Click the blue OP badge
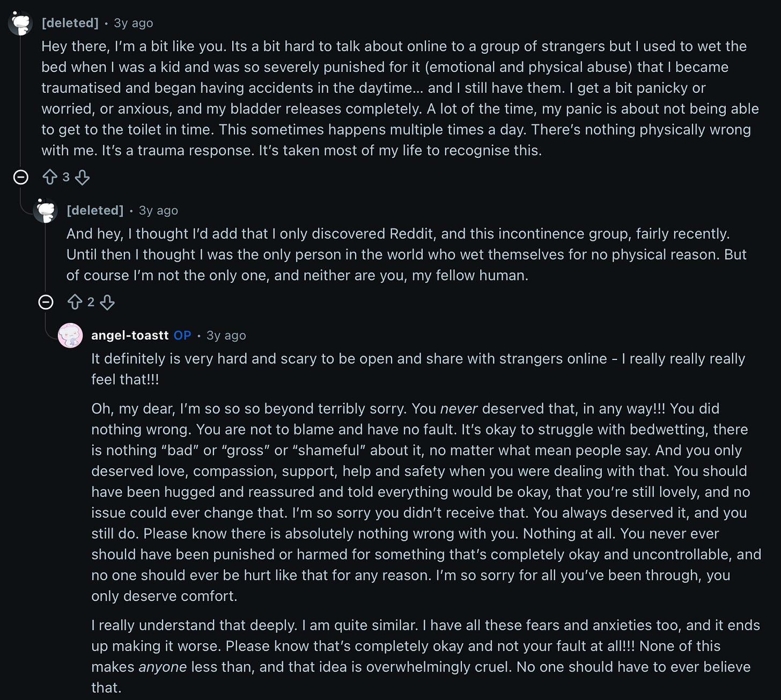The image size is (781, 700). click(182, 335)
